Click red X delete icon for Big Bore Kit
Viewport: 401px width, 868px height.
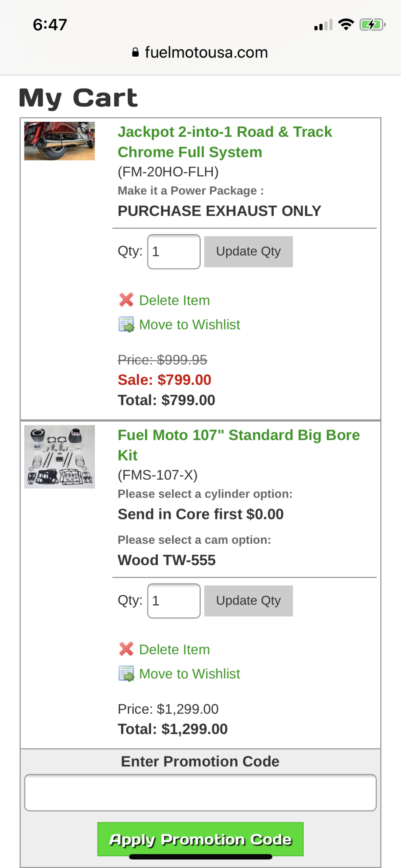pos(126,649)
